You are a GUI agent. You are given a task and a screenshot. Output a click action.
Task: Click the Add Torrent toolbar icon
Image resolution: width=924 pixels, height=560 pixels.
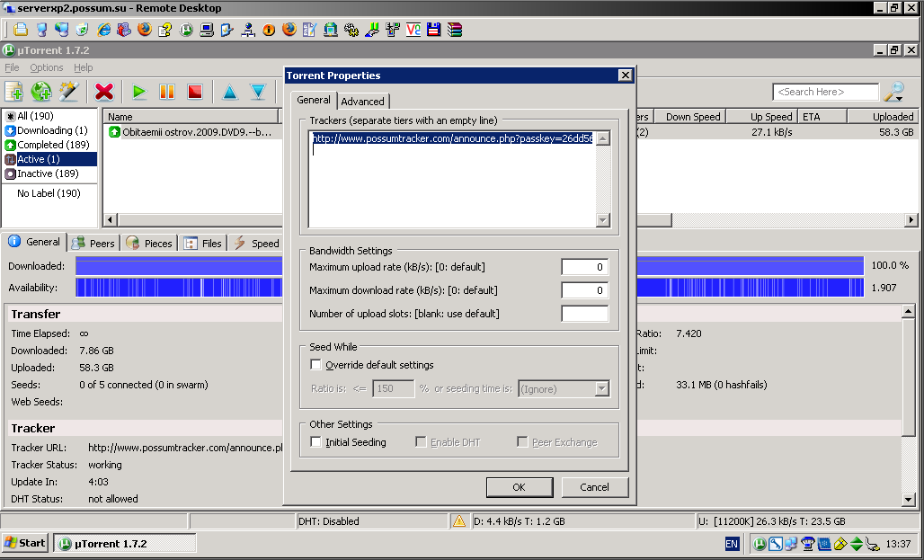pyautogui.click(x=14, y=92)
